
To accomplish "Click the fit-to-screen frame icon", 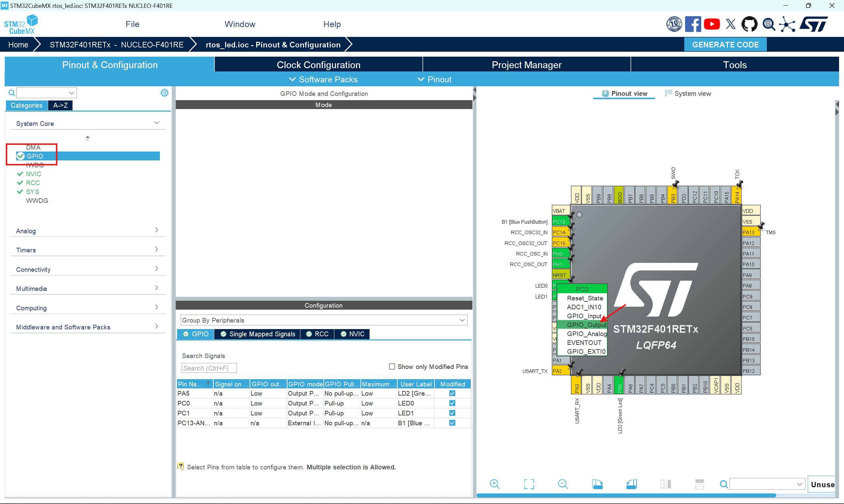I will [x=529, y=484].
